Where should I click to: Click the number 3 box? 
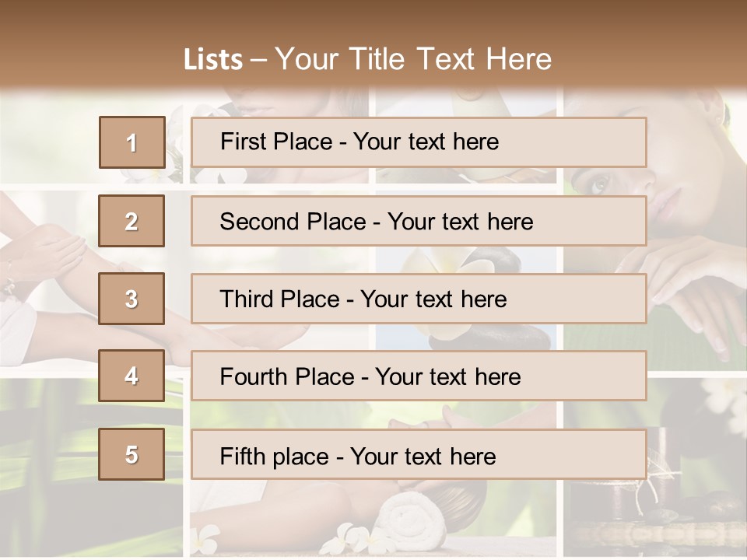tap(132, 299)
